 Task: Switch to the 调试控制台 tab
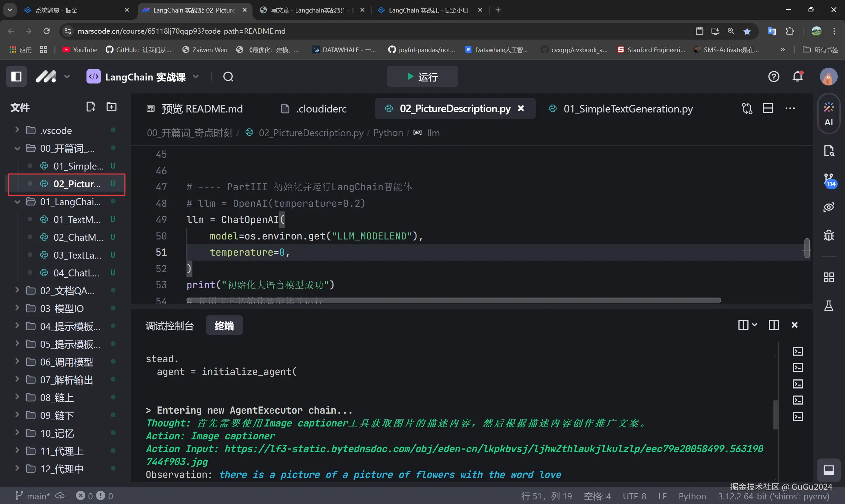(x=170, y=326)
